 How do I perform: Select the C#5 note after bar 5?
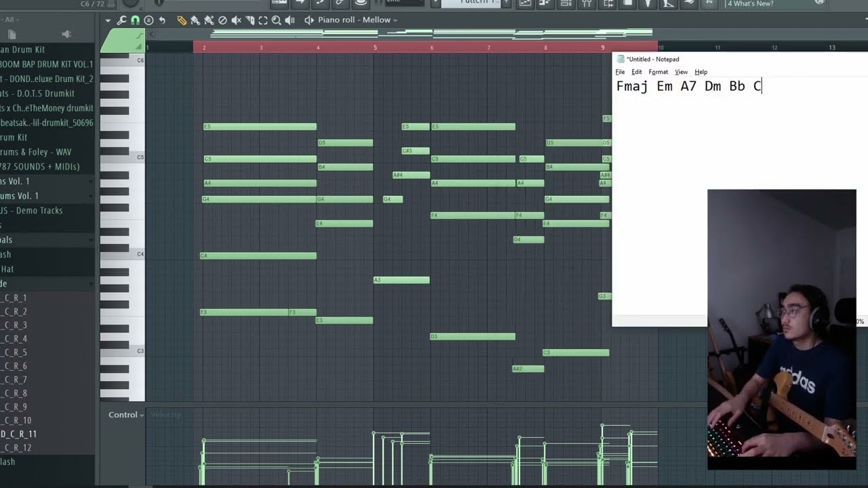point(416,150)
